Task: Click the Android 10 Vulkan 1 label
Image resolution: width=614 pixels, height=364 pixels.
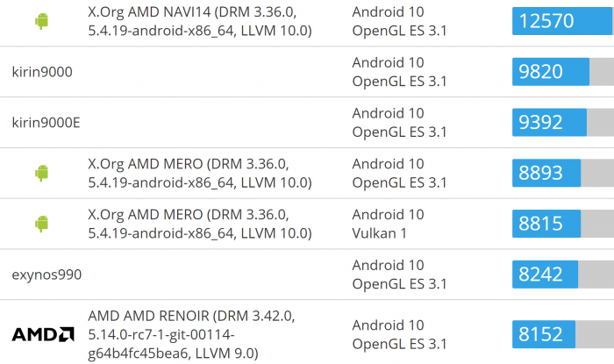Action: pyautogui.click(x=388, y=224)
